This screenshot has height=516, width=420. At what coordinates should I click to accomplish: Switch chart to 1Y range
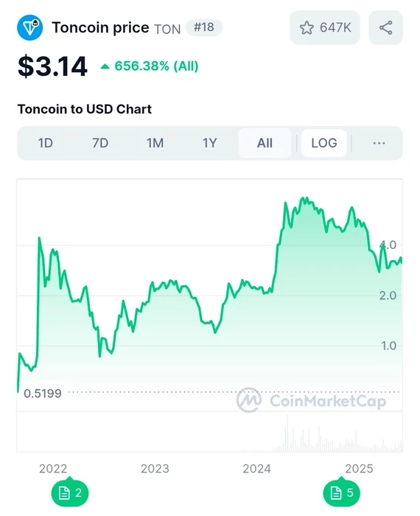pyautogui.click(x=209, y=143)
